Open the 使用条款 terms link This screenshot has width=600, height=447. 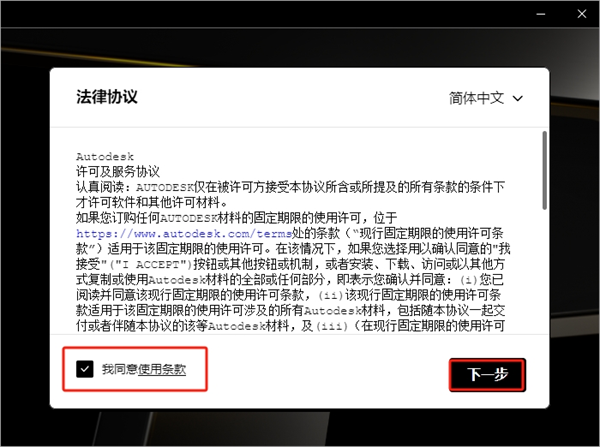(x=161, y=370)
